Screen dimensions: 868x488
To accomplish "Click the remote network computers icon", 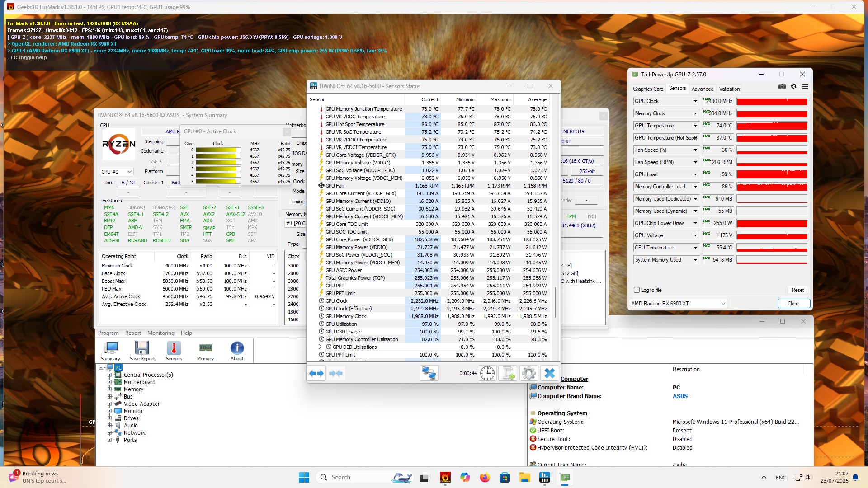I will click(x=429, y=373).
